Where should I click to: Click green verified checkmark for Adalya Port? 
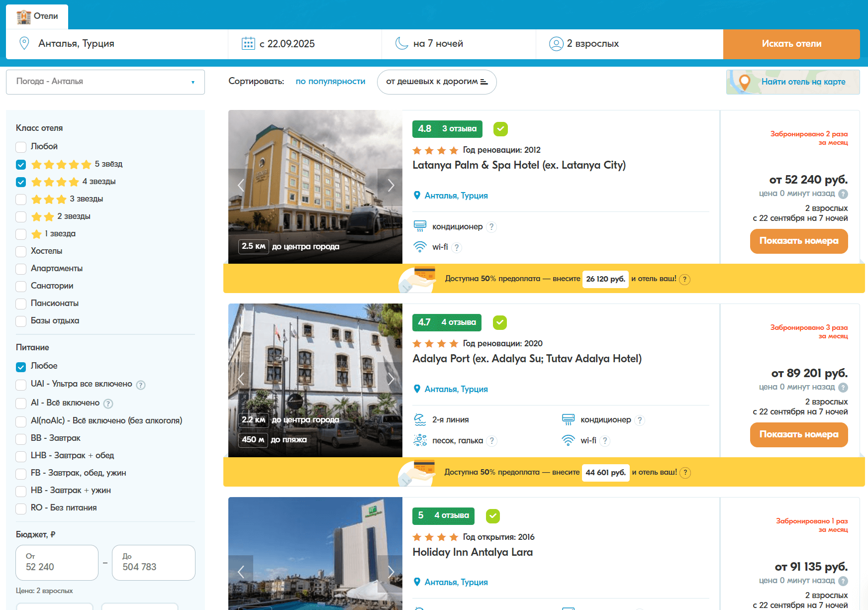500,322
